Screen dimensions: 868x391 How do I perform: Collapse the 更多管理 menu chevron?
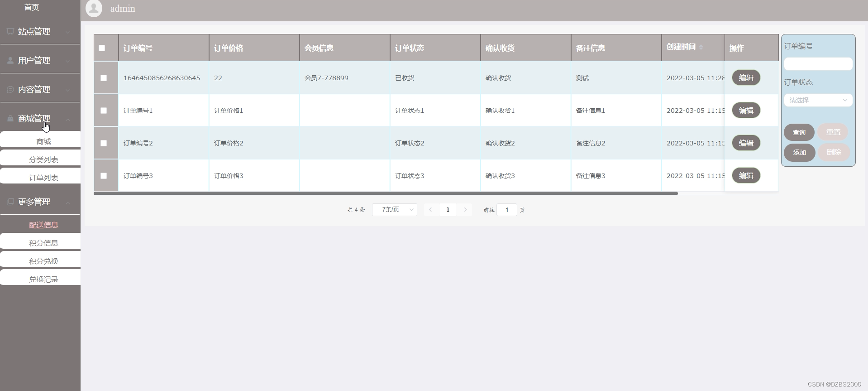point(68,203)
